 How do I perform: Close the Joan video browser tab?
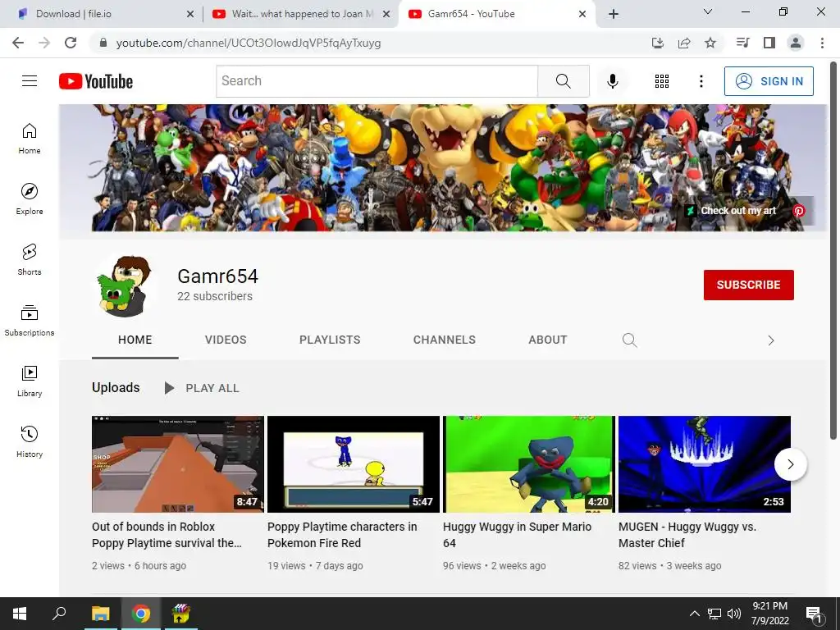(386, 14)
